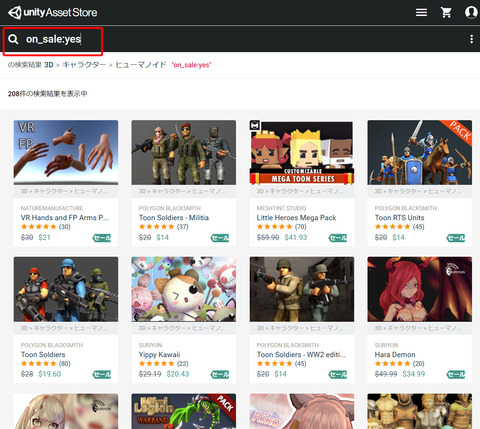
Task: Click POLYGON BLACKSMITH publisher above Toon RTS Units
Action: click(x=405, y=208)
